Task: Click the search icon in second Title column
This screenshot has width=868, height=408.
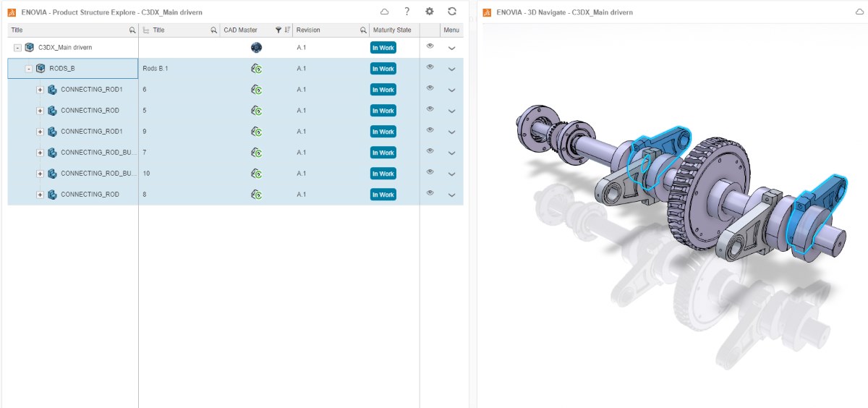Action: 213,30
